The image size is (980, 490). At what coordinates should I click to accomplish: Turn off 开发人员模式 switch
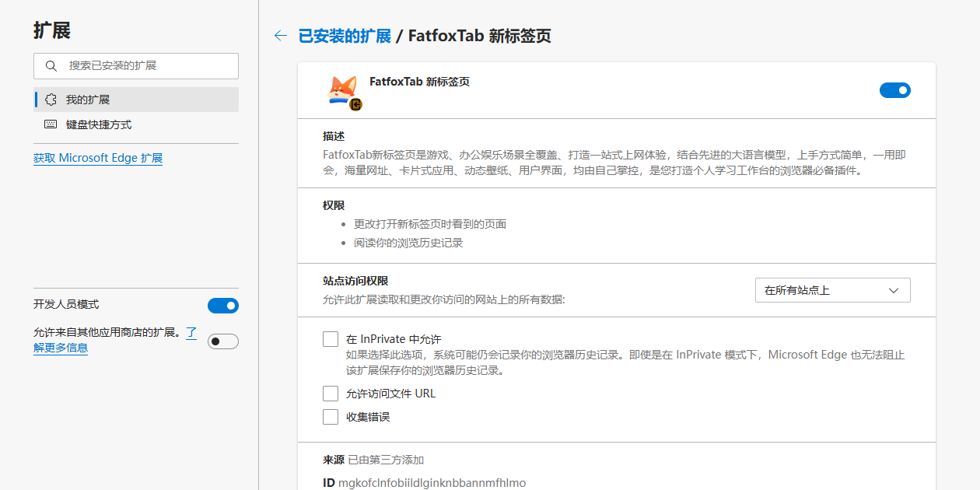click(x=223, y=306)
